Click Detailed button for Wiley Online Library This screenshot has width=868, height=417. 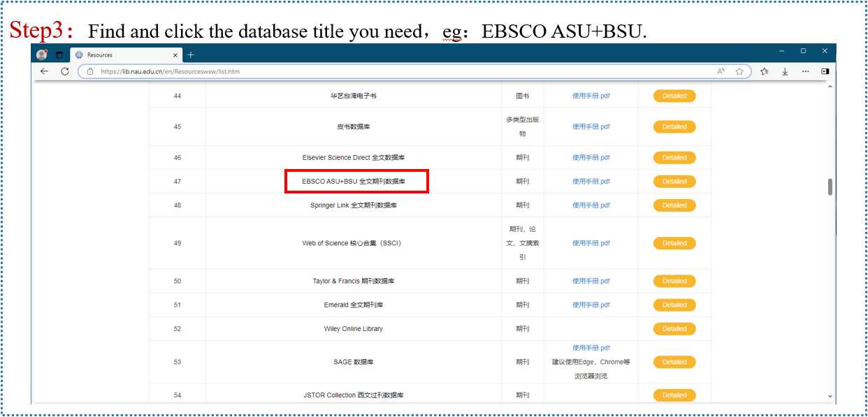pos(674,329)
